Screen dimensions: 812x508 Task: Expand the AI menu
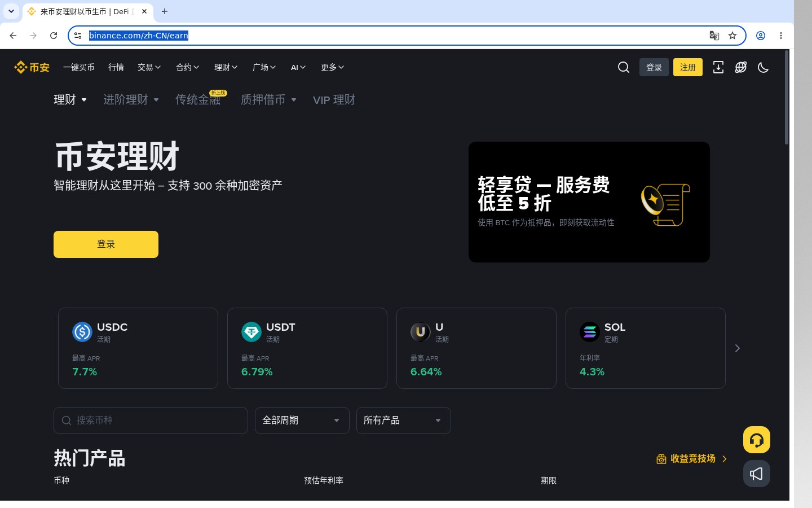(298, 67)
